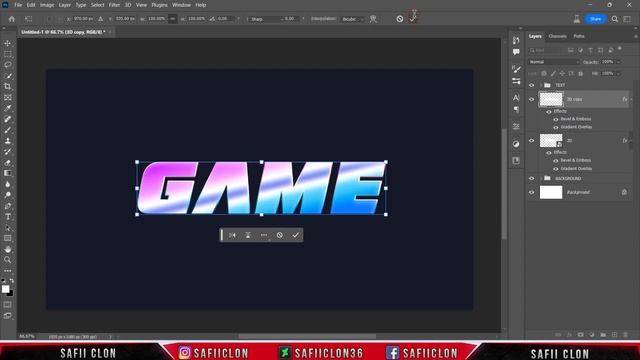640x360 pixels.
Task: Open the Edit Toolbar three-dots icon
Action: [x=8, y=271]
